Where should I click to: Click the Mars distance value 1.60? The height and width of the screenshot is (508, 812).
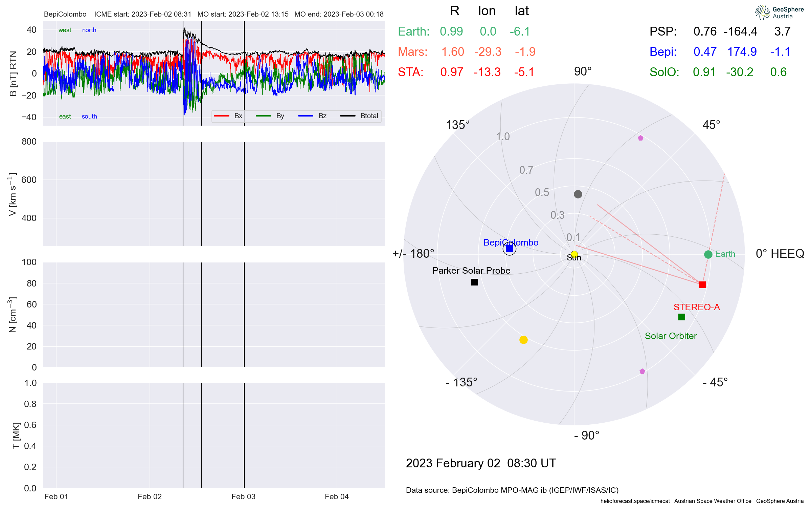[453, 52]
